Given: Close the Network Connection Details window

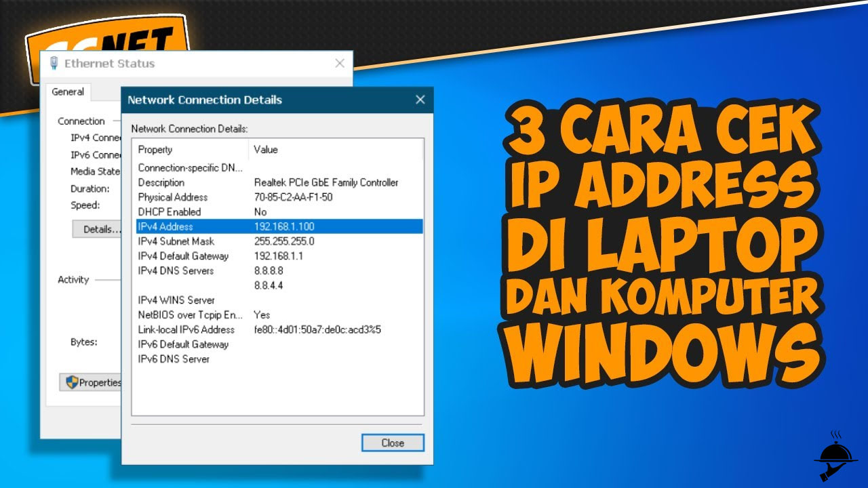Looking at the screenshot, I should [420, 100].
